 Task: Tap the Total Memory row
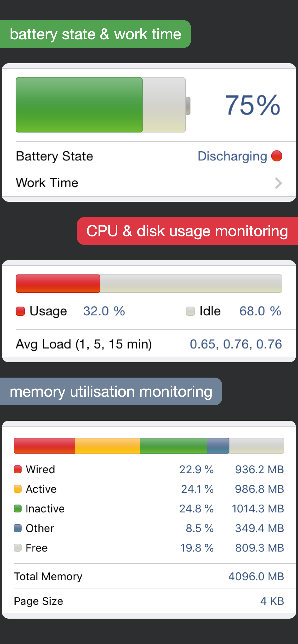[x=149, y=576]
